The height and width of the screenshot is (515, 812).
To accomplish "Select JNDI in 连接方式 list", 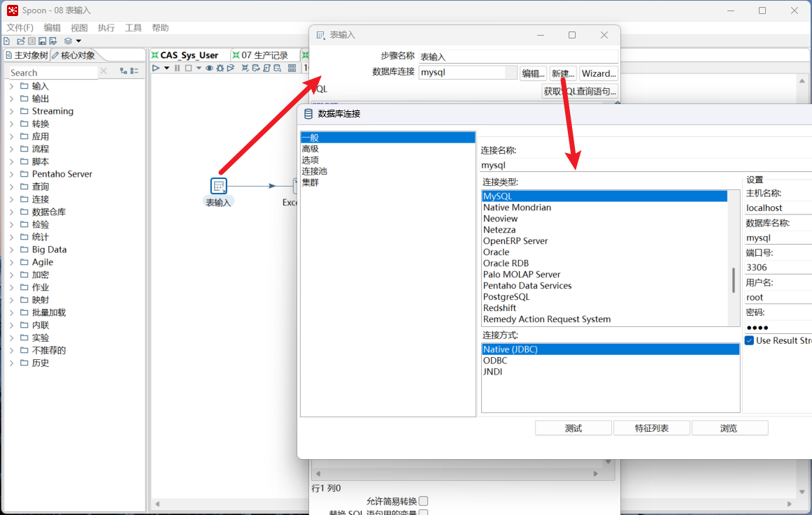I will coord(611,372).
